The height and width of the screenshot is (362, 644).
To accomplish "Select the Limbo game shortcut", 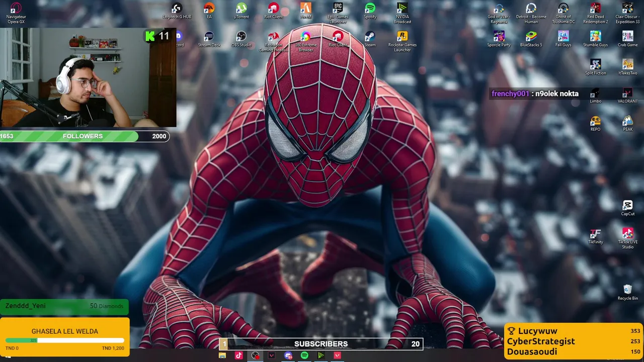I will coord(596,96).
